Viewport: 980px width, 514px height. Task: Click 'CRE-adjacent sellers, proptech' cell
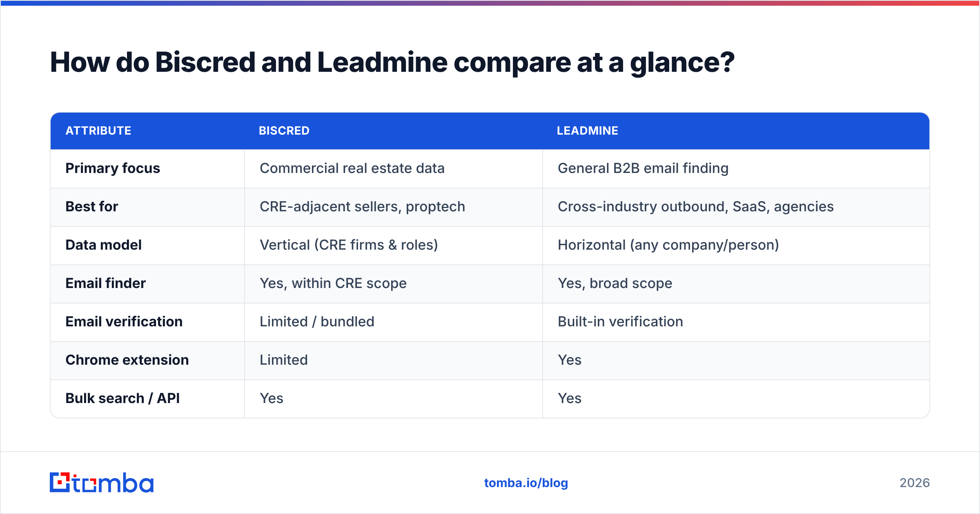pos(363,207)
